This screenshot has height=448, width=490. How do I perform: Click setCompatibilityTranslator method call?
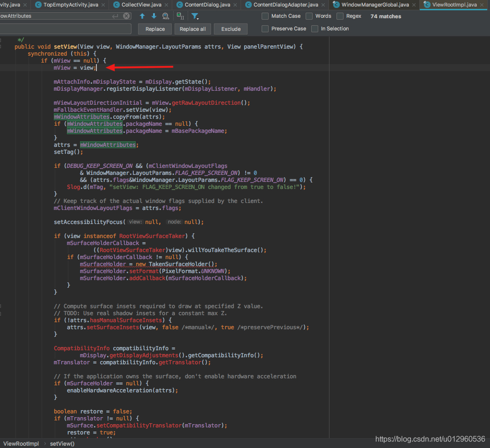(139, 426)
